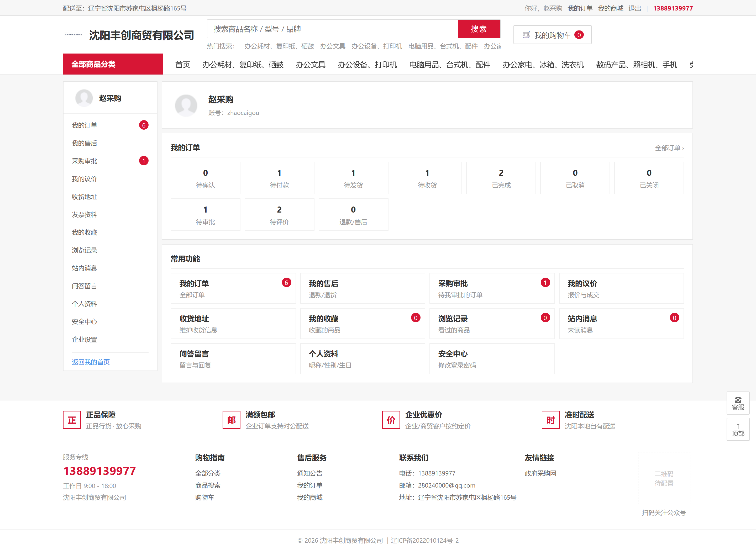
Task: Open the 待付款 order status tile
Action: click(x=279, y=178)
